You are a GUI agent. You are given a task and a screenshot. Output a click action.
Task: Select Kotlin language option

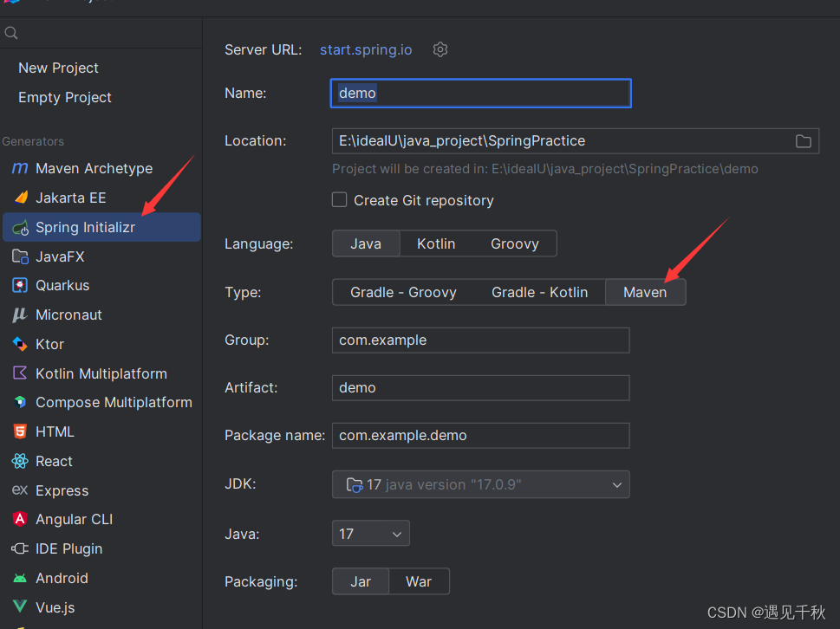coord(436,243)
